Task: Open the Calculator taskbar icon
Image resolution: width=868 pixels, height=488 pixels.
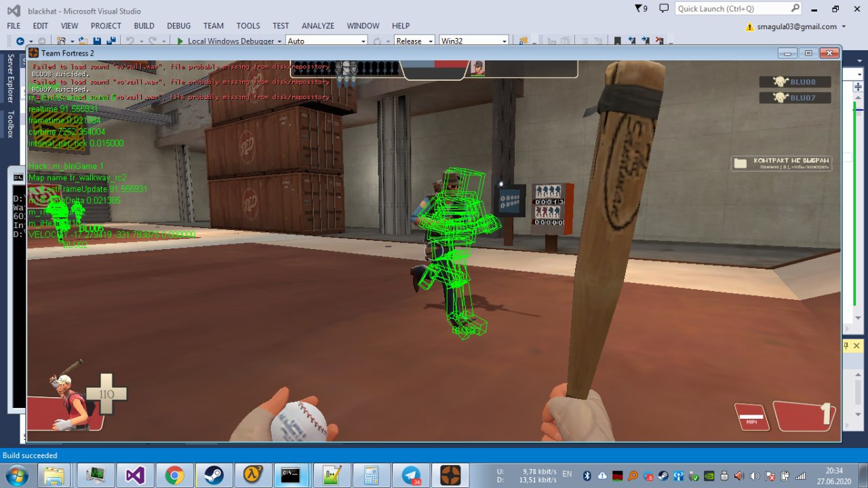Action: click(371, 475)
